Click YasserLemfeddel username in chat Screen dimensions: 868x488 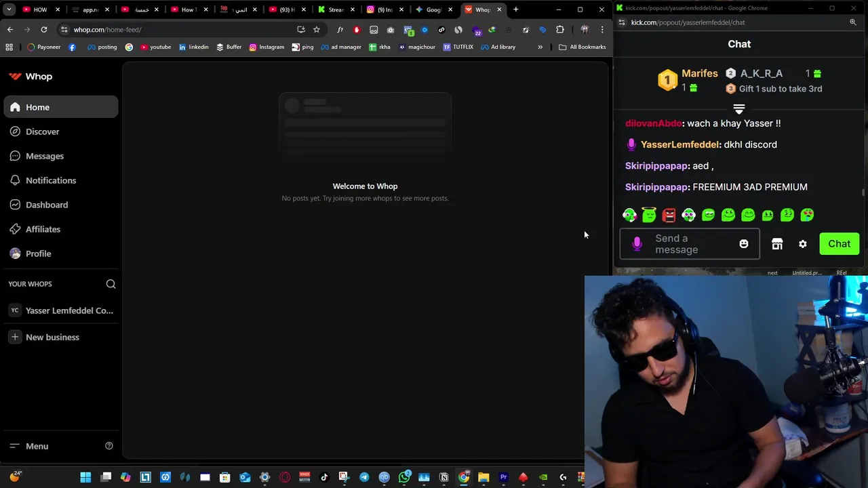[679, 144]
